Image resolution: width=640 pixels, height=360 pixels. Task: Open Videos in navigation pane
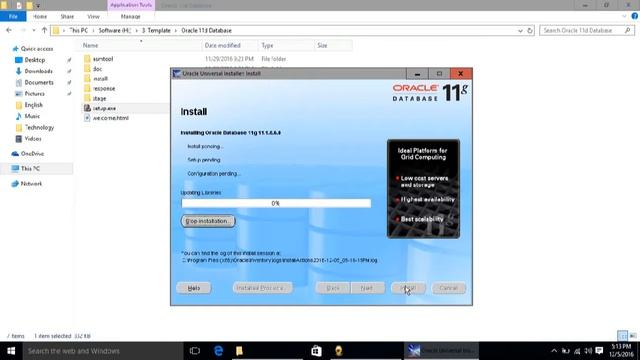(x=33, y=139)
